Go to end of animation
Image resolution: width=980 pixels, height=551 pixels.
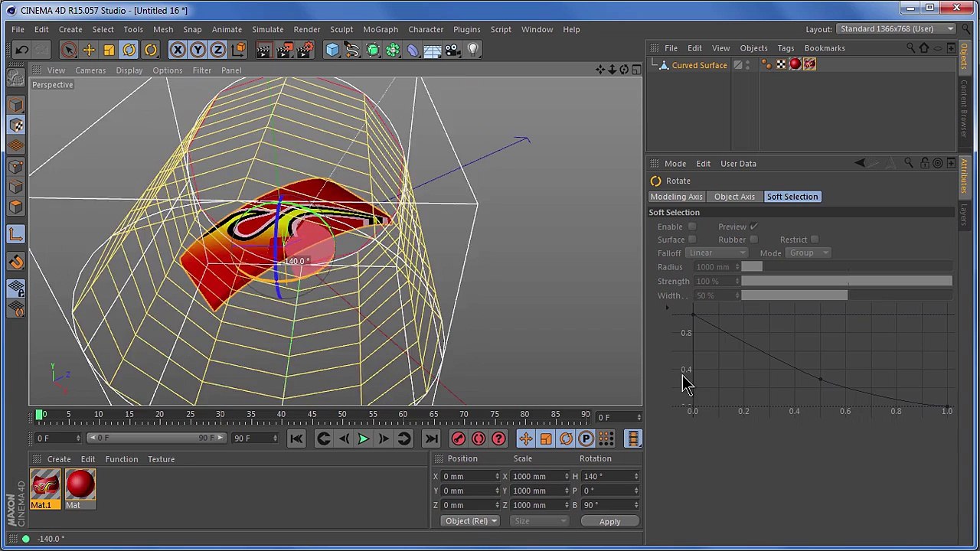pos(431,439)
